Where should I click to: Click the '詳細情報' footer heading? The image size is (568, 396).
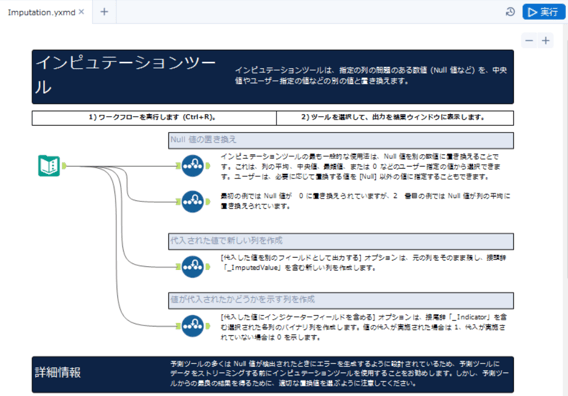click(x=58, y=372)
